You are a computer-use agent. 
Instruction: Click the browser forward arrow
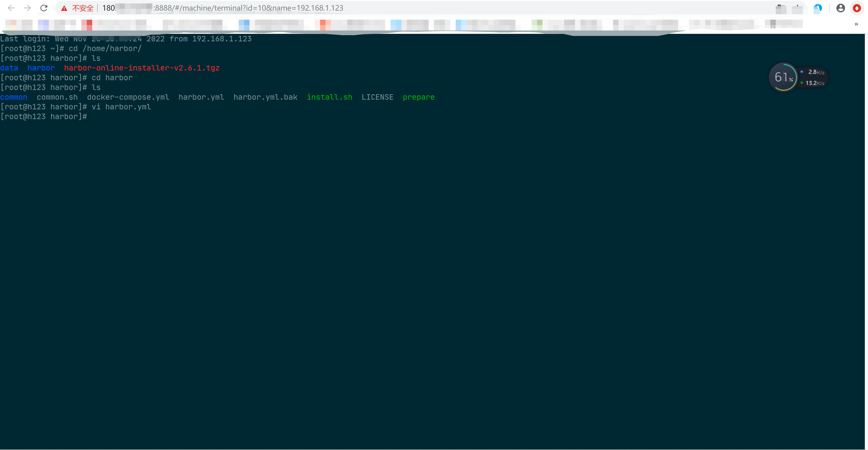click(28, 8)
